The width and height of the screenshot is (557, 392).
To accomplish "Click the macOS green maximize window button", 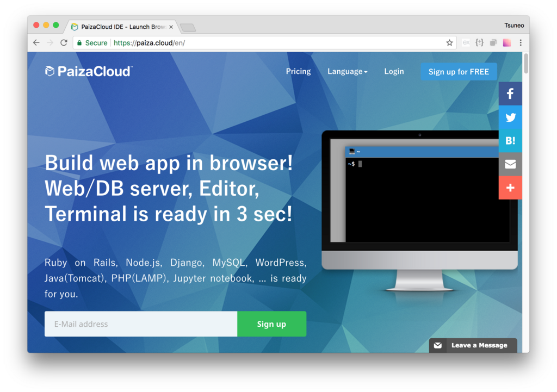I will [x=56, y=25].
